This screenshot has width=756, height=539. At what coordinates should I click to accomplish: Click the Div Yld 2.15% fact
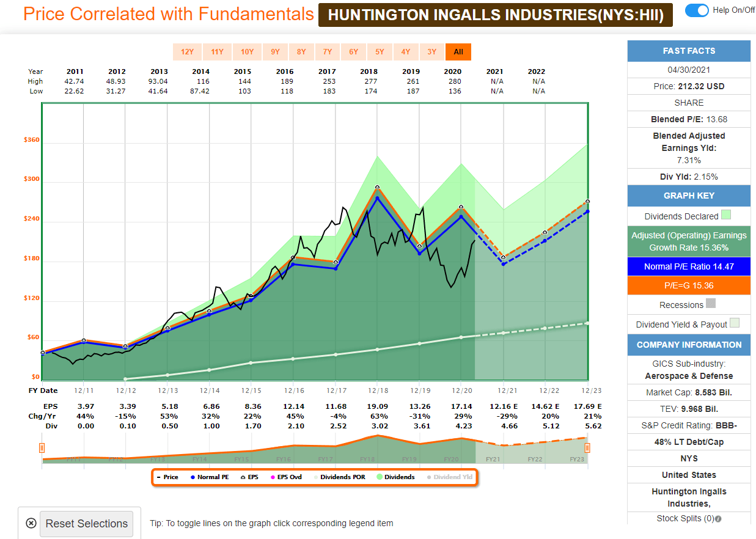(689, 177)
